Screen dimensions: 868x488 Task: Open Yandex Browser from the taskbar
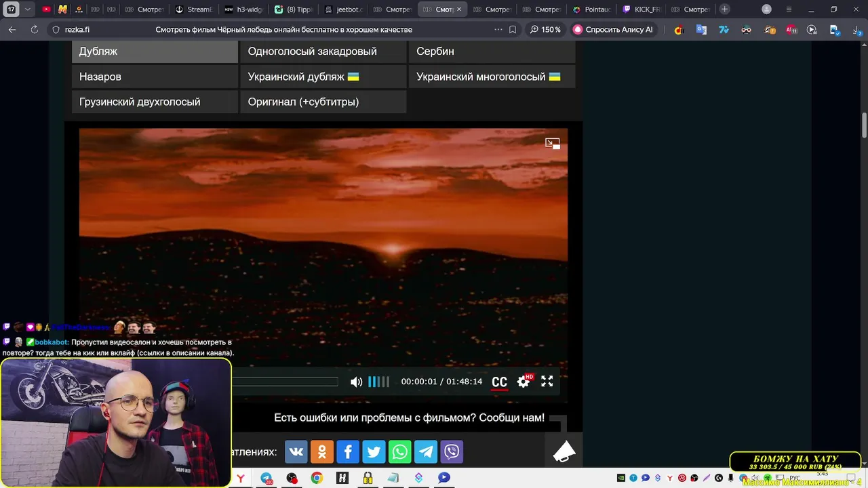240,478
